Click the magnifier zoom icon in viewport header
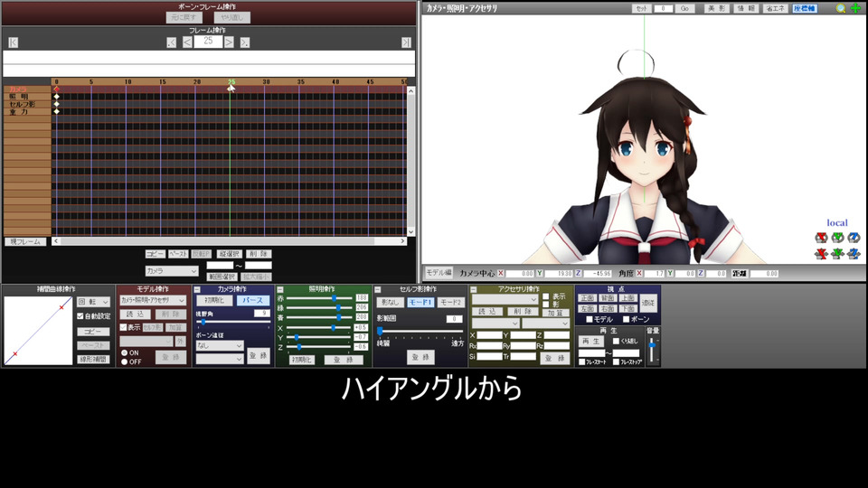This screenshot has height=488, width=868. pyautogui.click(x=841, y=8)
